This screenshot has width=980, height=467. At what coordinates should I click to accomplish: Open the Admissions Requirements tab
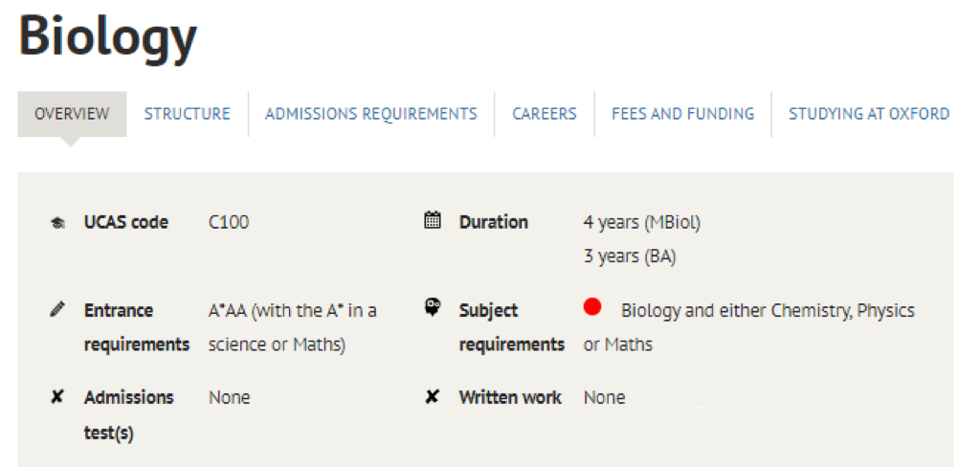(x=371, y=114)
